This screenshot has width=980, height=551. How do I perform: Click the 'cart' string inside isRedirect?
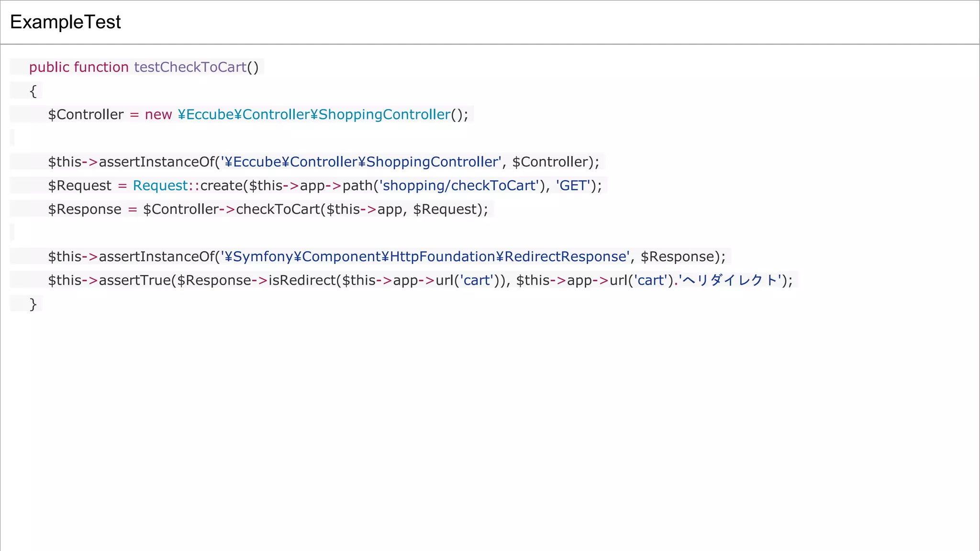point(477,280)
